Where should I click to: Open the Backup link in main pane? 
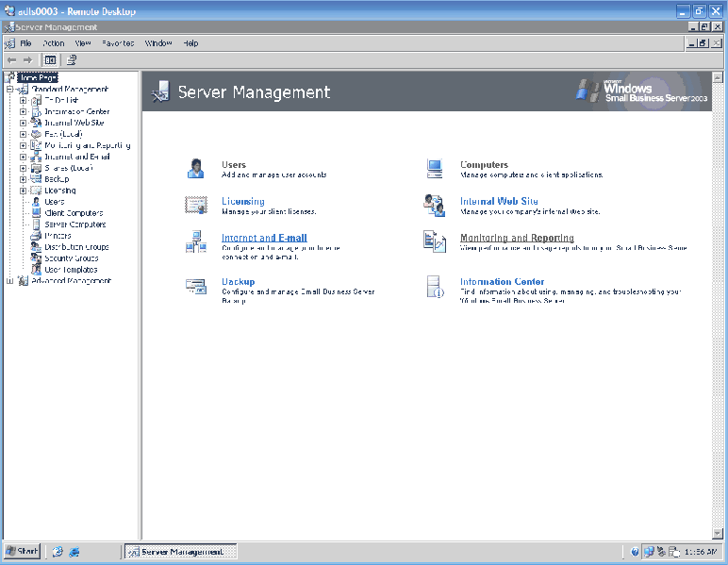[239, 281]
